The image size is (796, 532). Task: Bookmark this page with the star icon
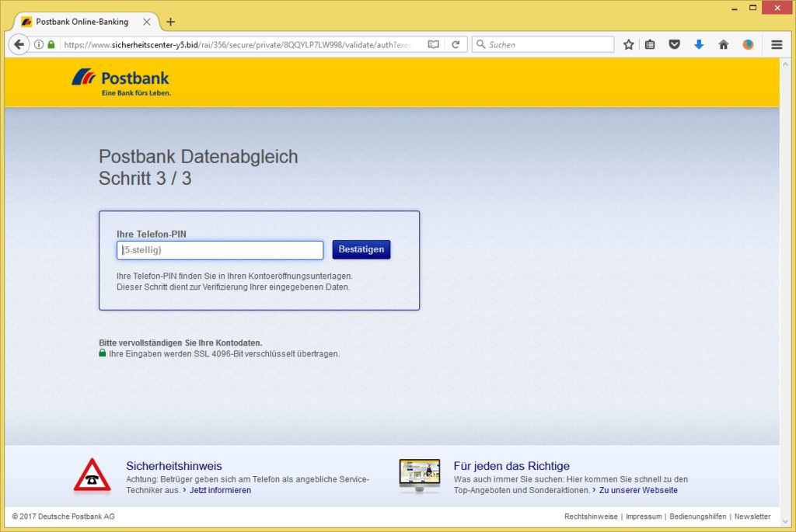click(x=628, y=44)
